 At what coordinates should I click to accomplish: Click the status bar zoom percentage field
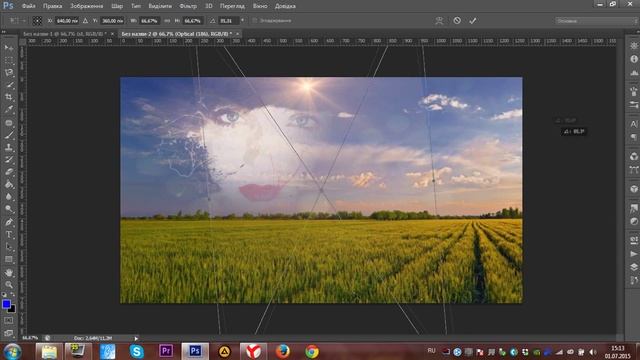pyautogui.click(x=30, y=338)
